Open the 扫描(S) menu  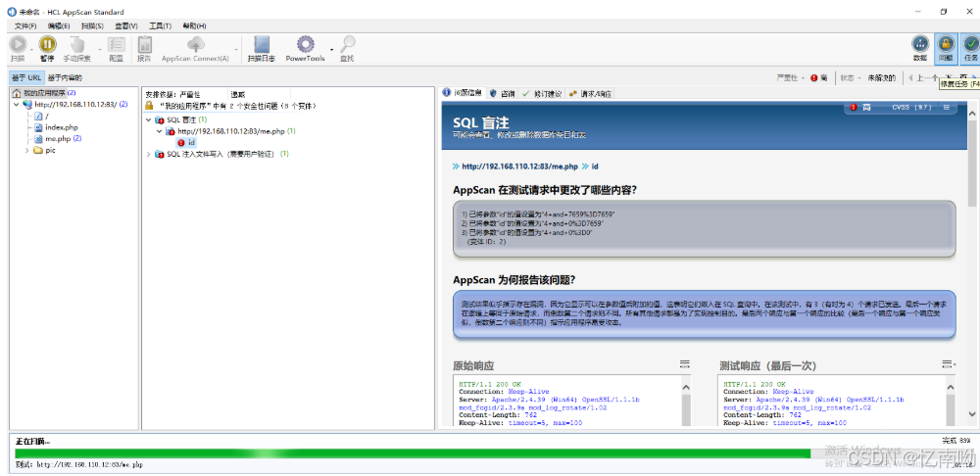[92, 25]
